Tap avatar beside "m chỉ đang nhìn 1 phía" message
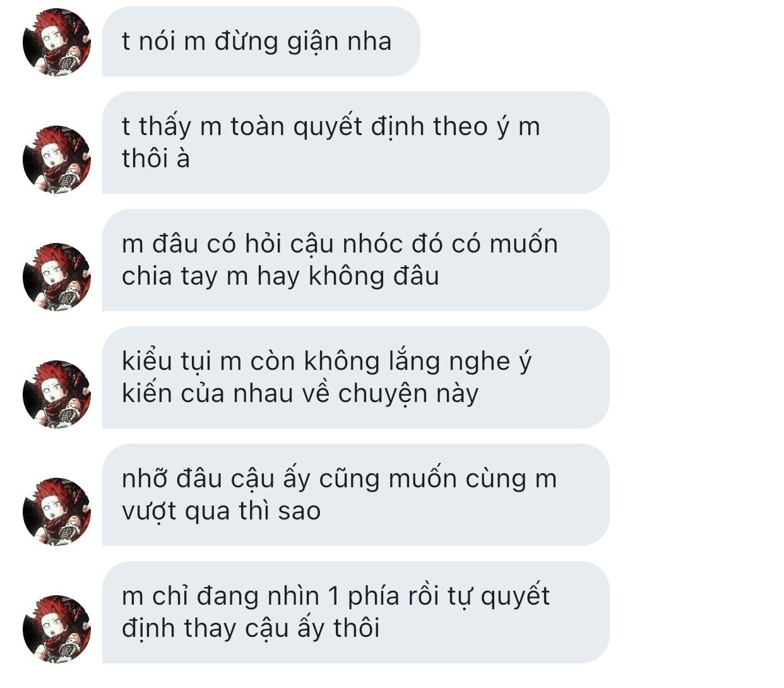Image resolution: width=784 pixels, height=688 pixels. 57,629
